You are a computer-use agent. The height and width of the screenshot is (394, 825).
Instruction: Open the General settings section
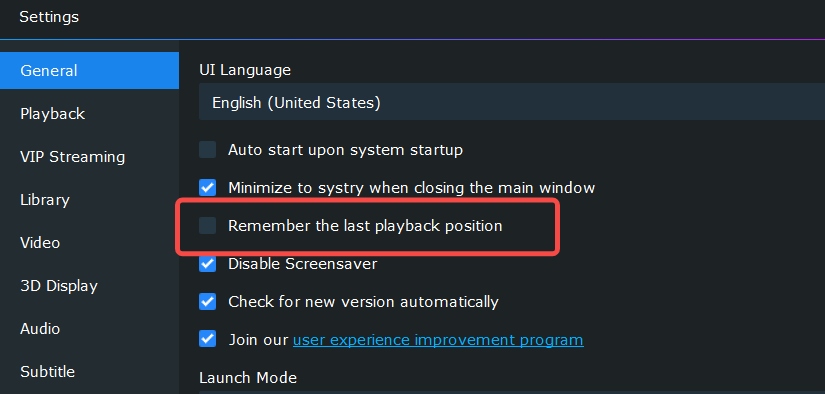pos(89,70)
